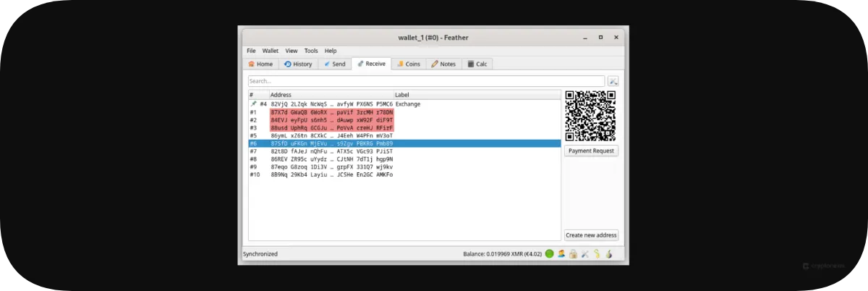868x291 pixels.
Task: Sort by the Label column header
Action: [x=477, y=95]
